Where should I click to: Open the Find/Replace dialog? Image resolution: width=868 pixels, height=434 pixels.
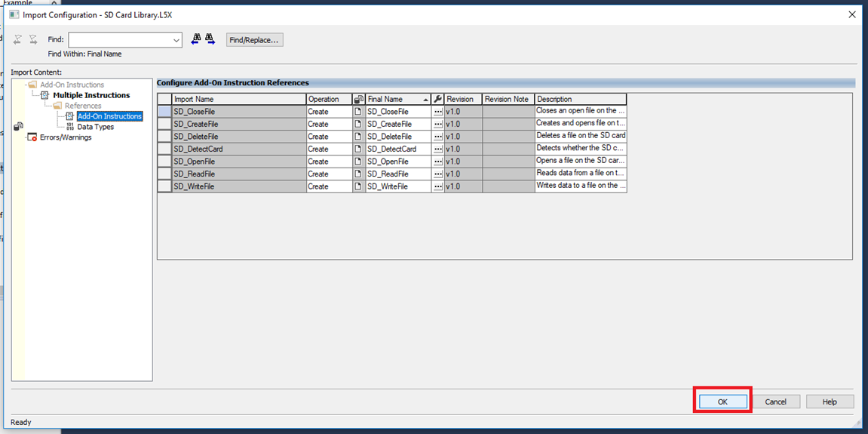coord(254,40)
